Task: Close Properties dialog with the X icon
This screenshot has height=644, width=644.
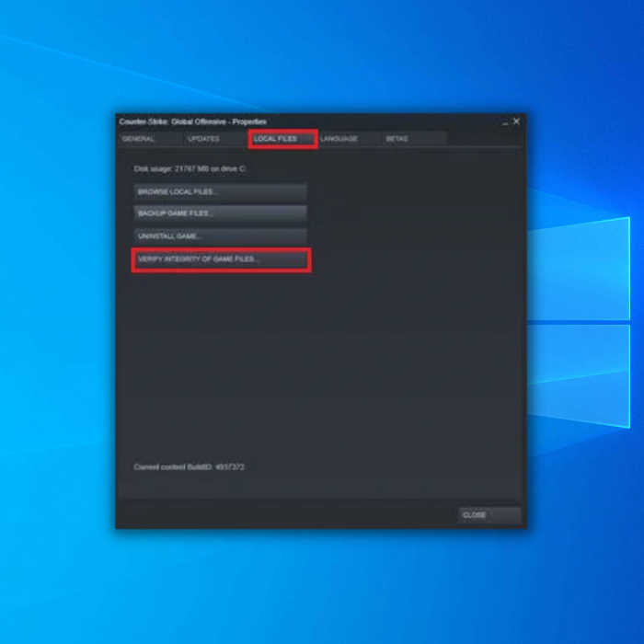Action: click(516, 121)
